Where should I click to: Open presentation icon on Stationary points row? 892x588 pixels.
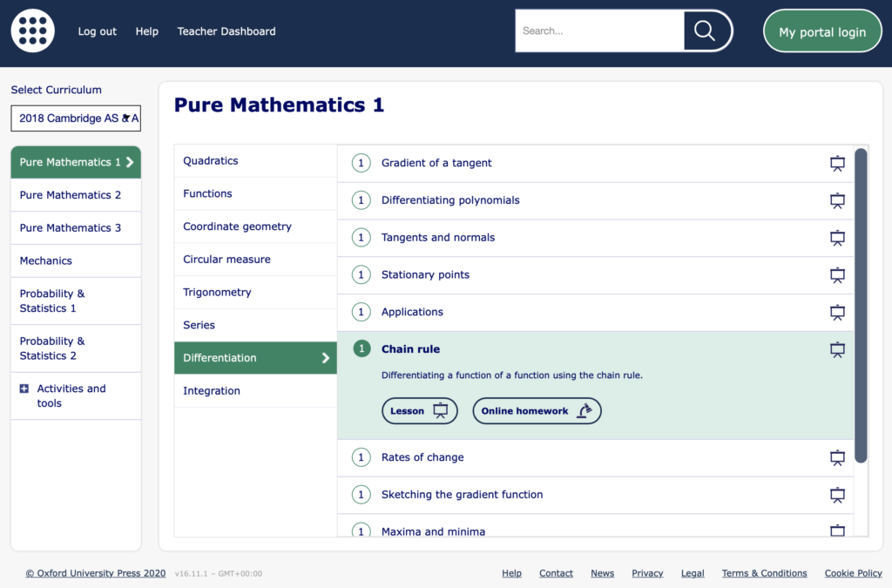tap(837, 275)
